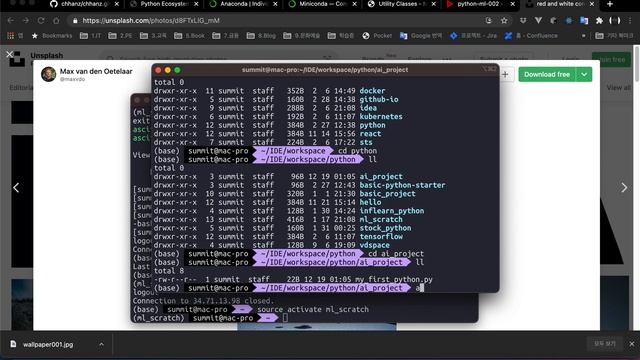Open Max van den Oetelaar's profile name

[x=96, y=71]
